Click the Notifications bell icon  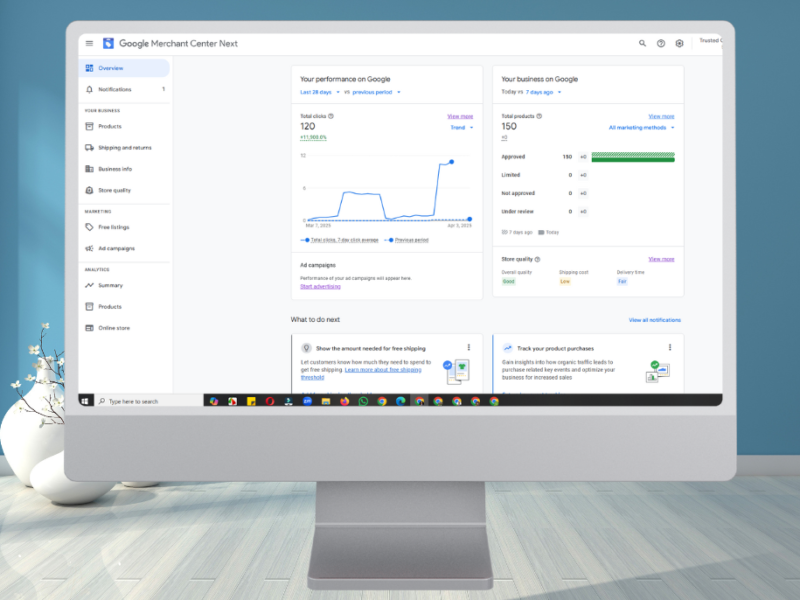(89, 89)
